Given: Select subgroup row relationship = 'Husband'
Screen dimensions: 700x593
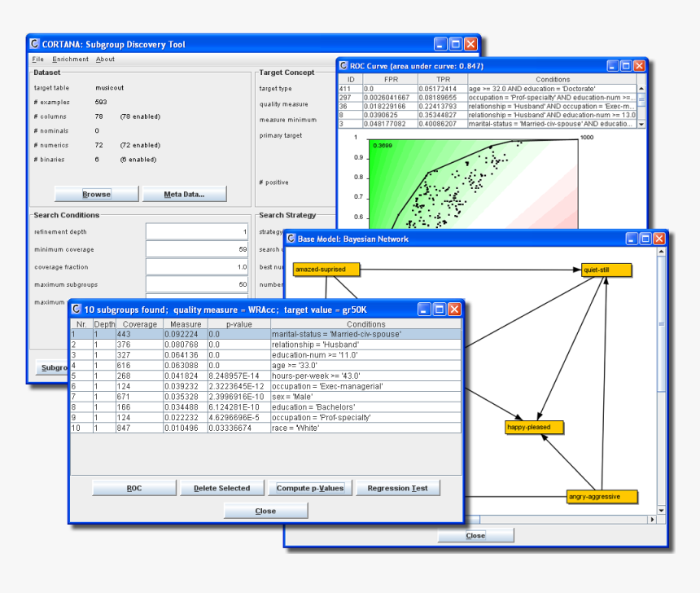Looking at the screenshot, I should pyautogui.click(x=265, y=345).
